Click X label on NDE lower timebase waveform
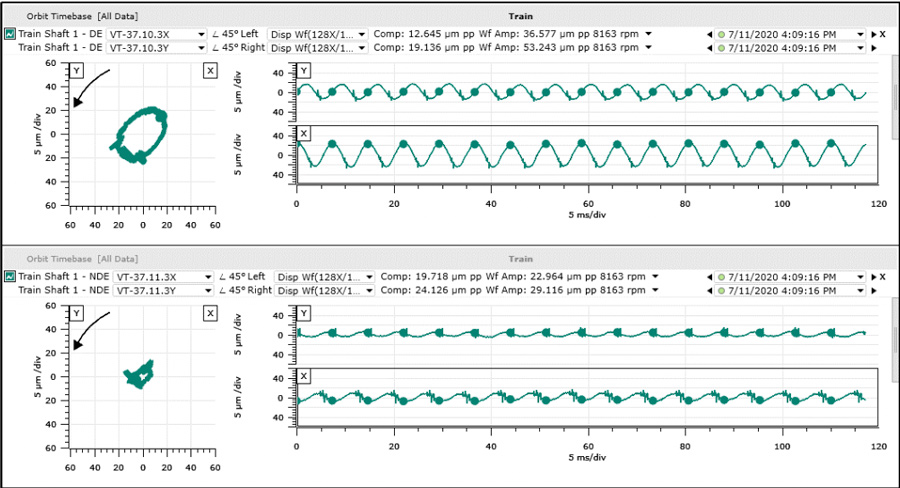900x488 pixels. [304, 376]
